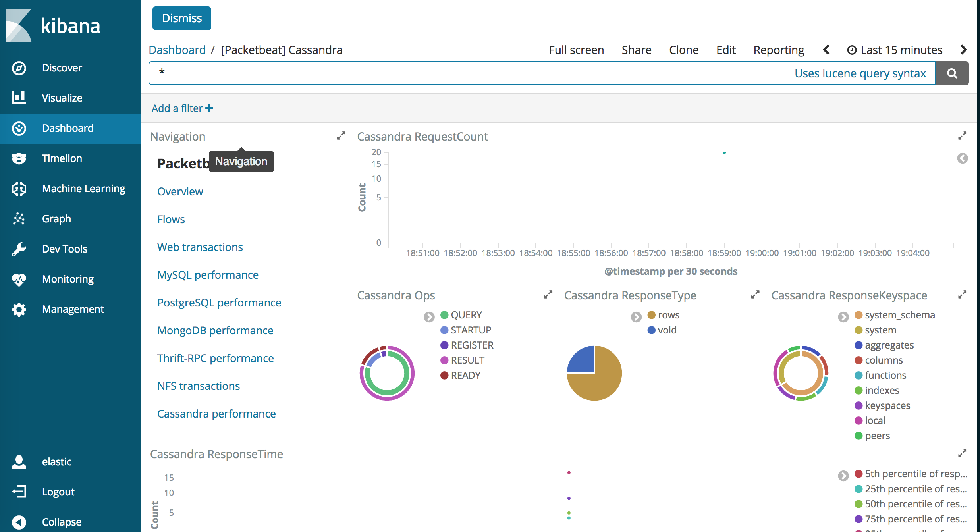Click Uses lucene query syntax link

pyautogui.click(x=860, y=73)
